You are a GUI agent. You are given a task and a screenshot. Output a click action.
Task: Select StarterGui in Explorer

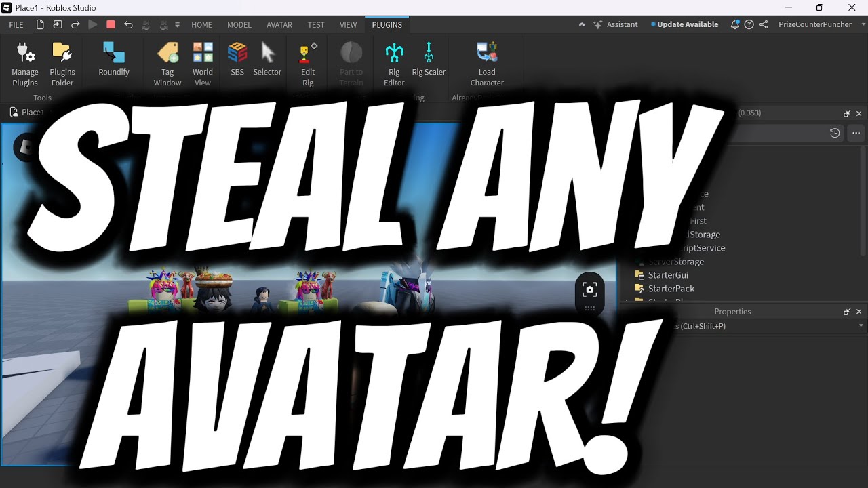[x=668, y=275]
